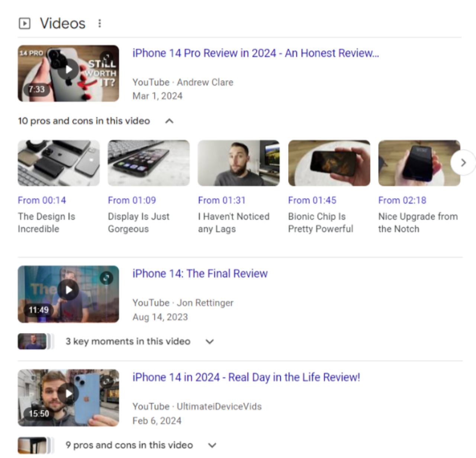Click the 'From 00:14' timestamp link

click(x=42, y=200)
